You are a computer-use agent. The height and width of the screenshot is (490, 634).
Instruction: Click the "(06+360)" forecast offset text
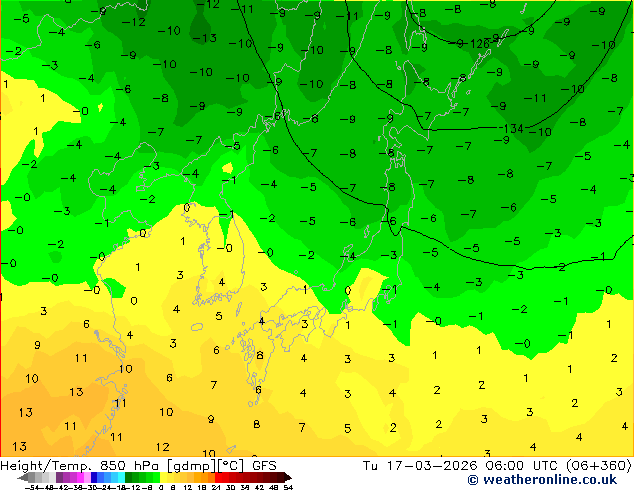click(600, 466)
